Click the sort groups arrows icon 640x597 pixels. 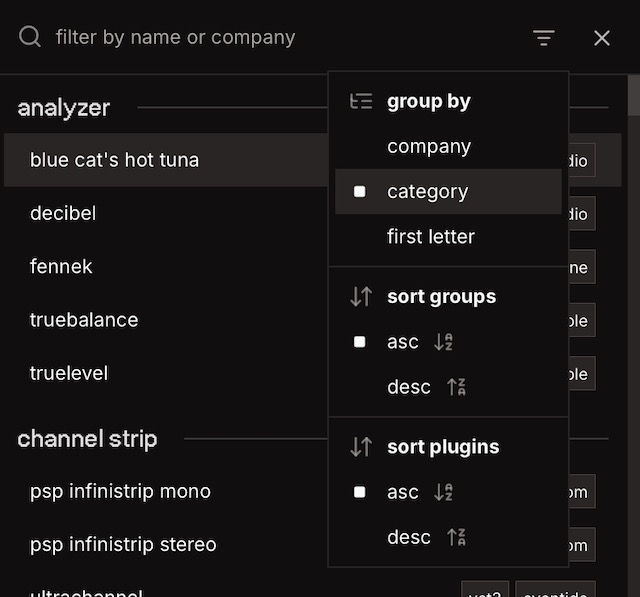[361, 297]
